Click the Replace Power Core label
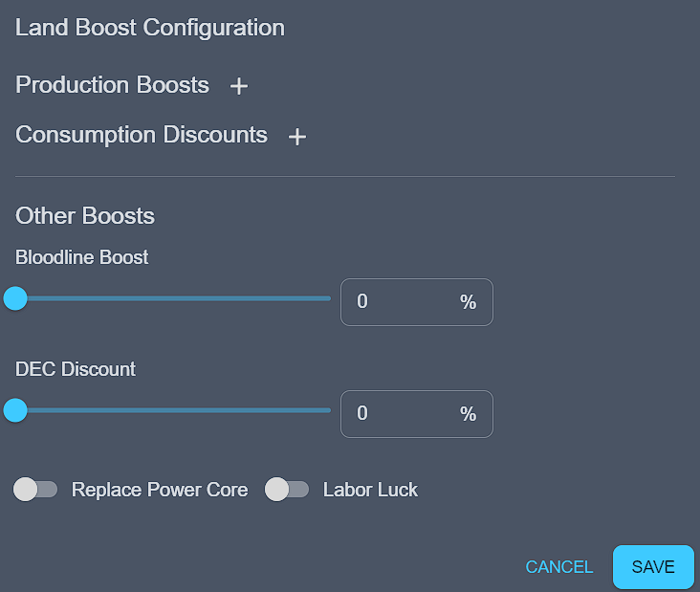The image size is (700, 592). (x=160, y=490)
